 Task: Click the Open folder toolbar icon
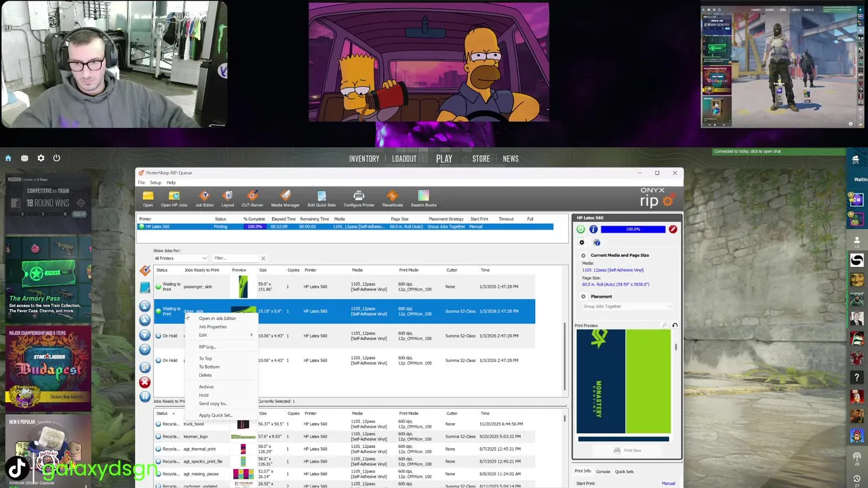(x=148, y=197)
